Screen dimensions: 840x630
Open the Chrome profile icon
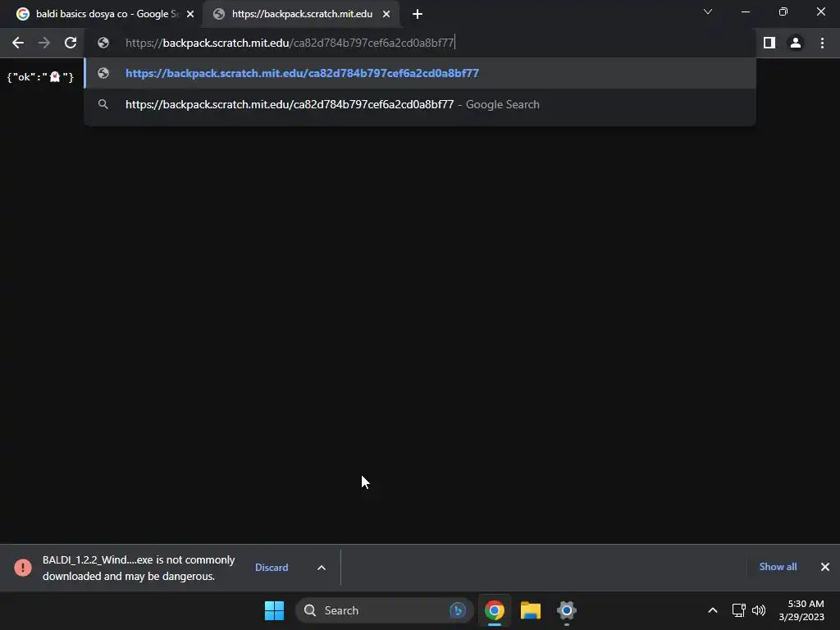click(x=796, y=43)
